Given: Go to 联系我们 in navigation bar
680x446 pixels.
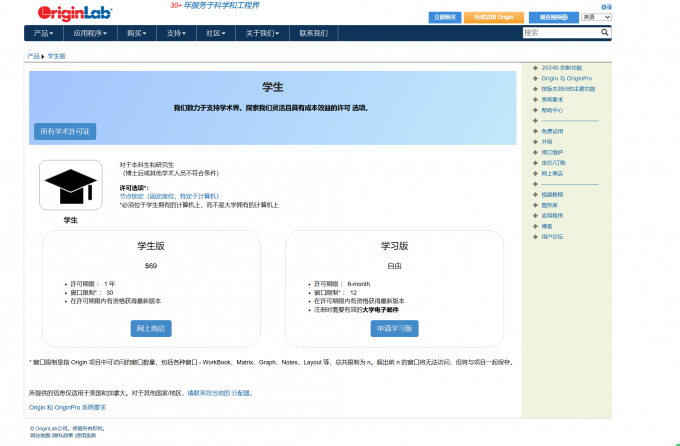Looking at the screenshot, I should (x=314, y=33).
